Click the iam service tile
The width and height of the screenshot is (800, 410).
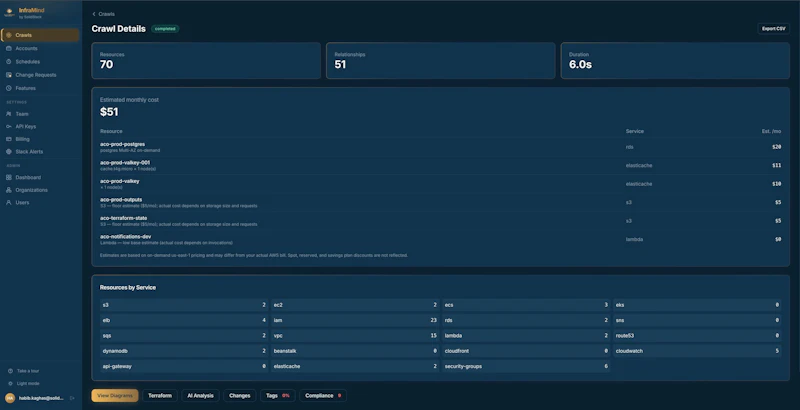point(355,320)
